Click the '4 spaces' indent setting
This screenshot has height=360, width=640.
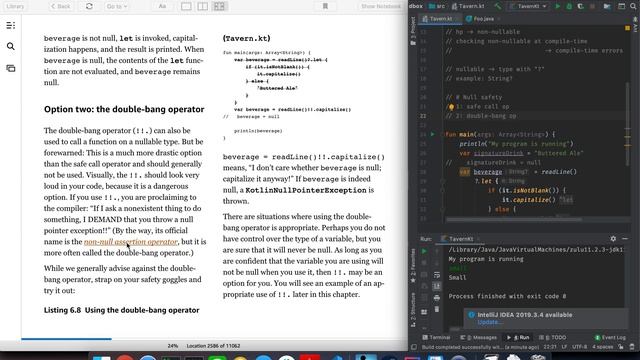[603, 347]
